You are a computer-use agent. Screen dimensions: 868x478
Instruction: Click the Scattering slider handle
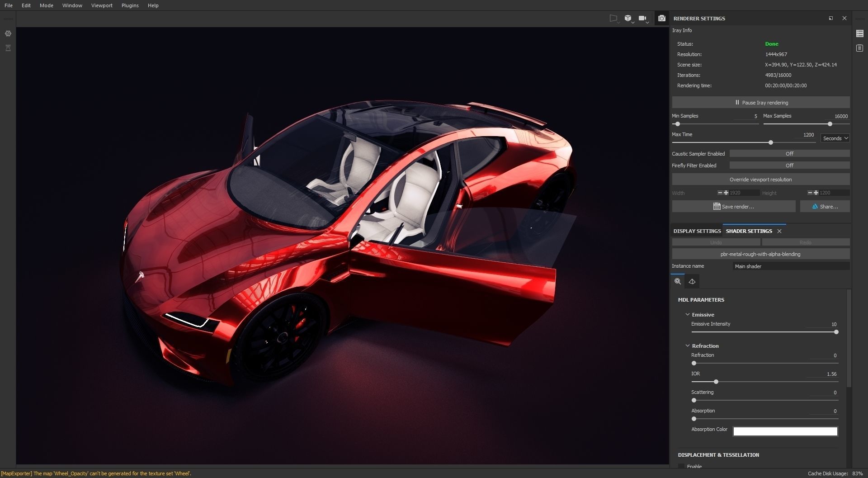pyautogui.click(x=694, y=400)
